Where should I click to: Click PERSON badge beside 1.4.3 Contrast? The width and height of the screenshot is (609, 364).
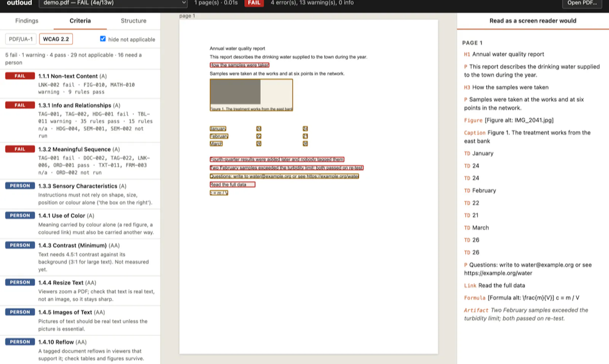20,245
